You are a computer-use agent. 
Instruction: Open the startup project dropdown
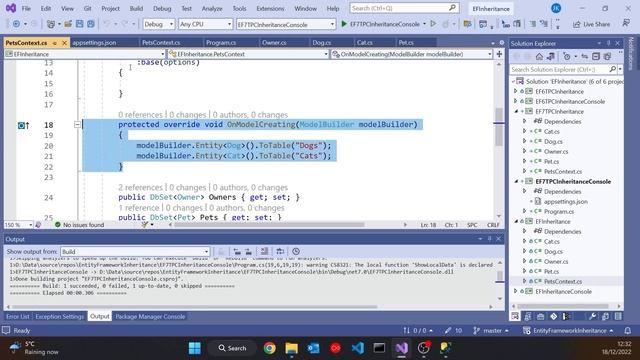click(x=286, y=24)
